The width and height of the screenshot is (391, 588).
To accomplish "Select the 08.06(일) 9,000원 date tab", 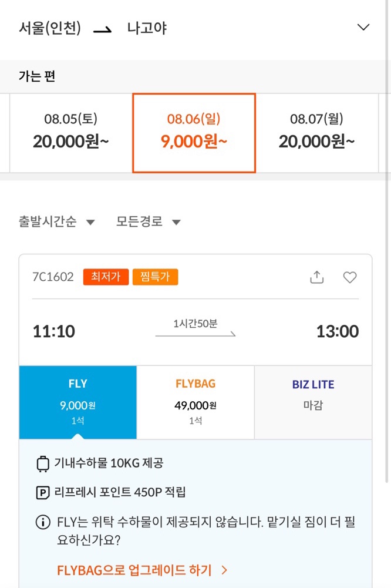I will pos(194,133).
